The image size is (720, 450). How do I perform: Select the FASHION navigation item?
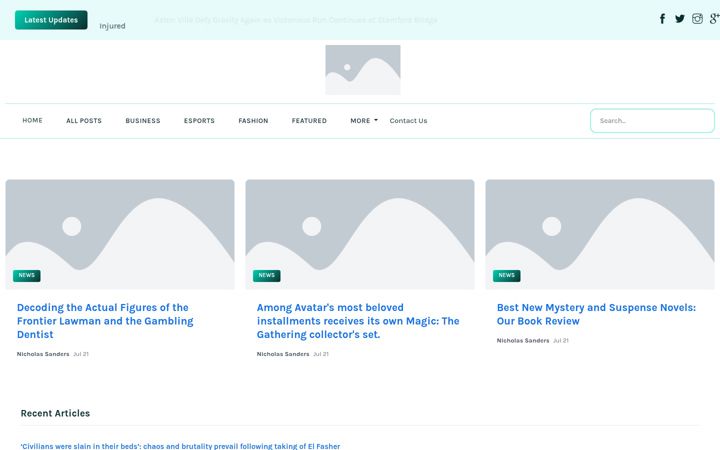(253, 121)
